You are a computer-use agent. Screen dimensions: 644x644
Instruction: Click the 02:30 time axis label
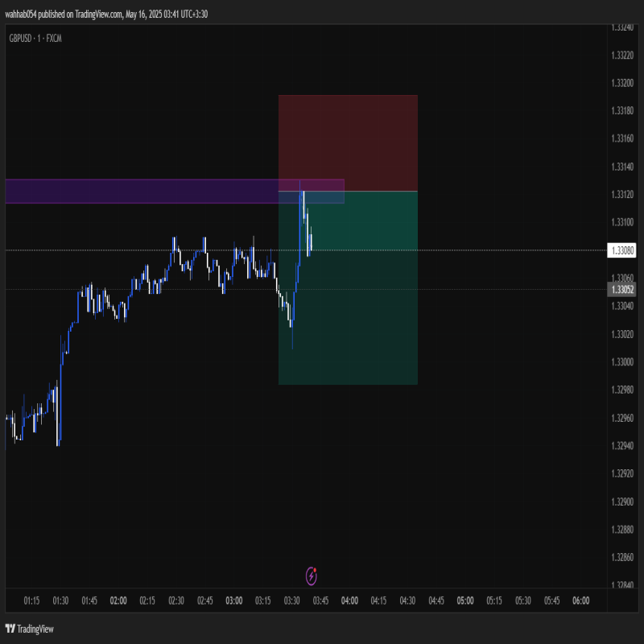point(176,601)
